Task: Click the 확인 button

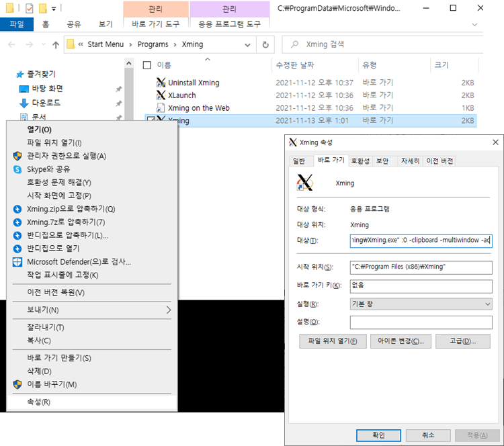Action: (378, 435)
